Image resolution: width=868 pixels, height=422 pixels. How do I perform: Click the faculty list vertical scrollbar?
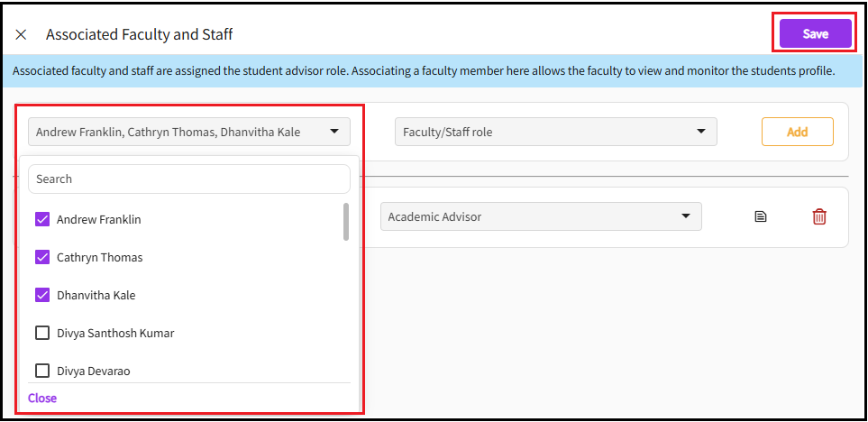pyautogui.click(x=346, y=222)
